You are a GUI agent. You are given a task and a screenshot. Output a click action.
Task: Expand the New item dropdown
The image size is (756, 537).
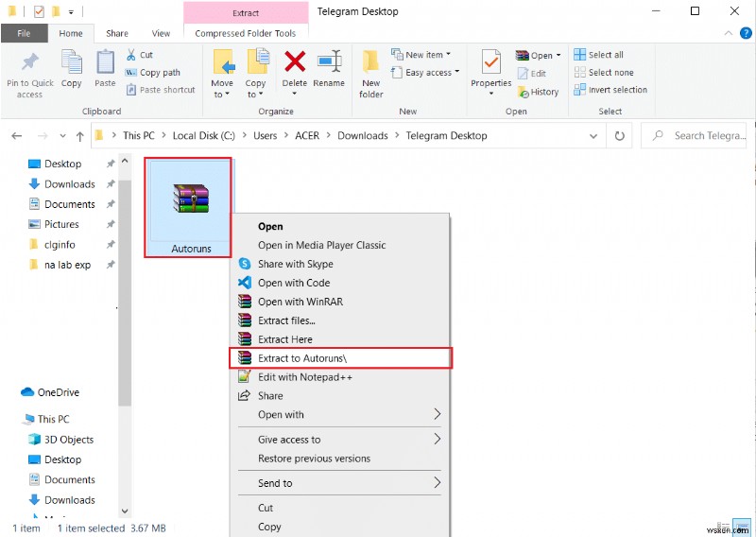[448, 55]
